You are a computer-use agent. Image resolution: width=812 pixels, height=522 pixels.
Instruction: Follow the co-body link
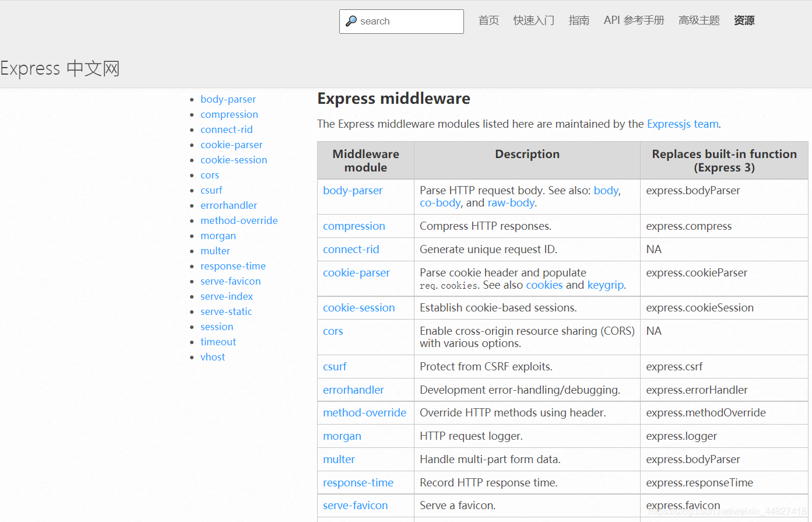point(440,202)
